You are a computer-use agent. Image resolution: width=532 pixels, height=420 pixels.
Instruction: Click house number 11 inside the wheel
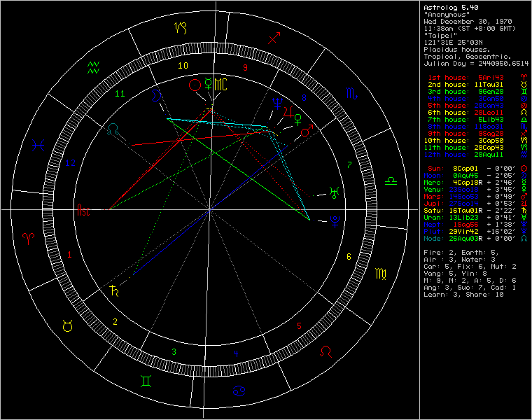[x=120, y=94]
